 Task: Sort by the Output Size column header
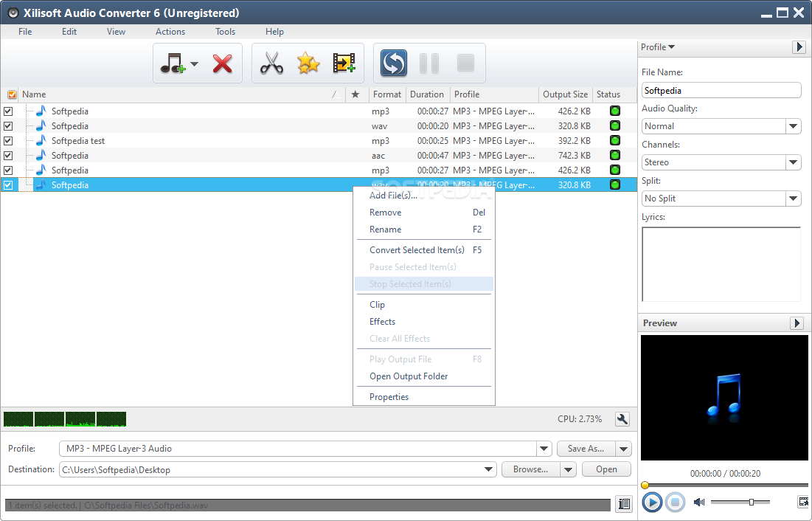pos(566,94)
